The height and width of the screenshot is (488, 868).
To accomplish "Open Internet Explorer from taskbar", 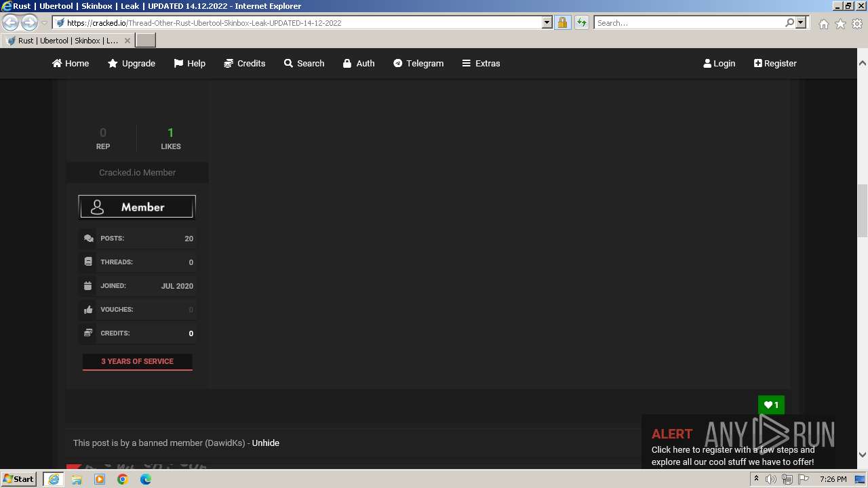I will [x=54, y=479].
